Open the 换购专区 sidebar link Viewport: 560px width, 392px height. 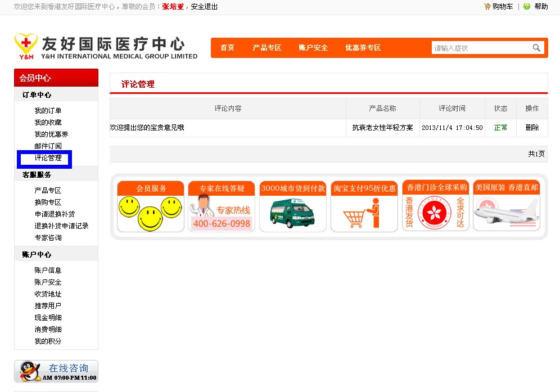(x=48, y=202)
